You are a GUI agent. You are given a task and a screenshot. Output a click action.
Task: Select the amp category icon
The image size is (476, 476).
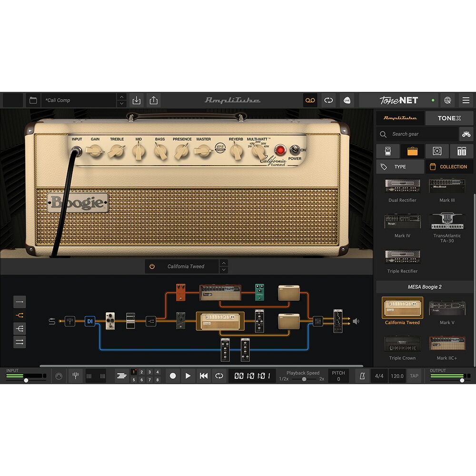(x=412, y=151)
